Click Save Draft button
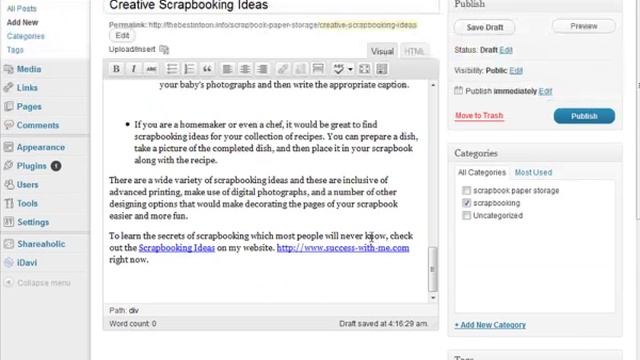 tap(484, 27)
